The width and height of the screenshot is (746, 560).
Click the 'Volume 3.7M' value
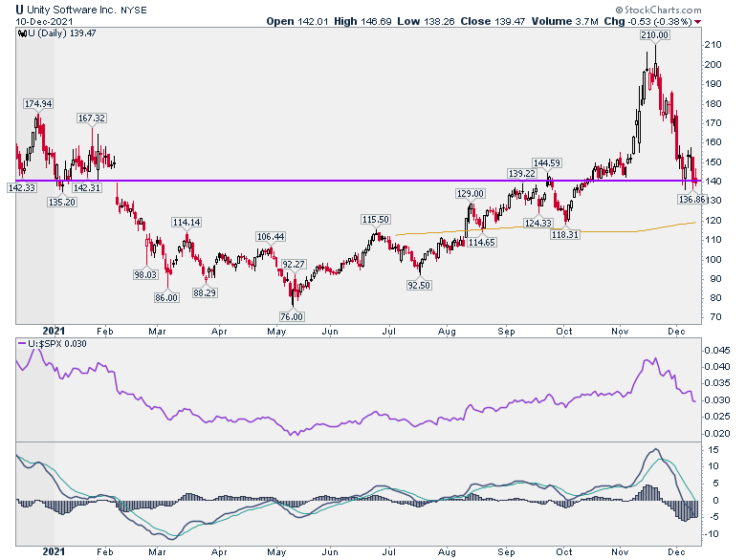[564, 21]
